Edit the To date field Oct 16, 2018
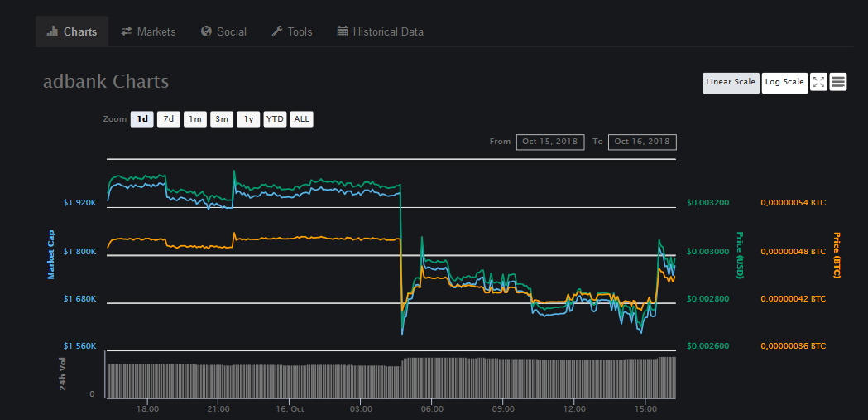 642,142
